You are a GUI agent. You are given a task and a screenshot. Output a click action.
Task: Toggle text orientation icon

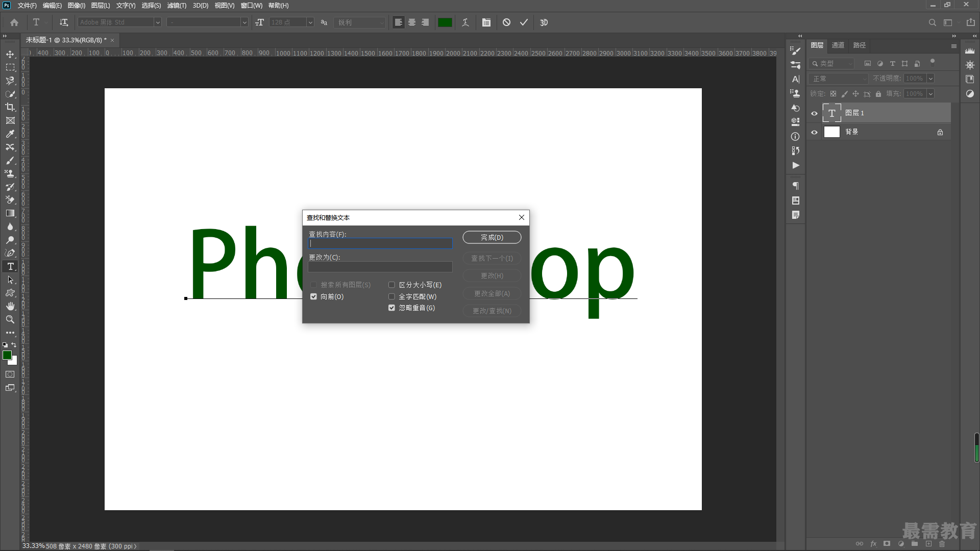64,22
